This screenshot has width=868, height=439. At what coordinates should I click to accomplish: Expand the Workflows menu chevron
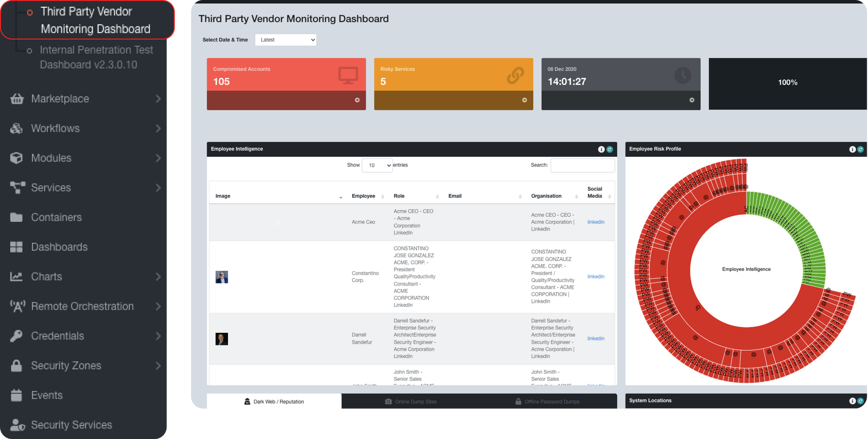click(158, 128)
